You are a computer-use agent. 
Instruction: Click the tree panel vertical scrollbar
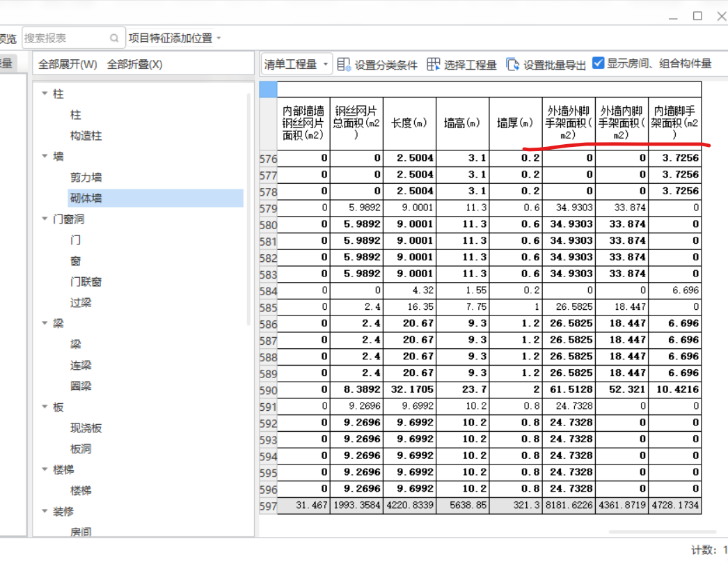(249, 209)
